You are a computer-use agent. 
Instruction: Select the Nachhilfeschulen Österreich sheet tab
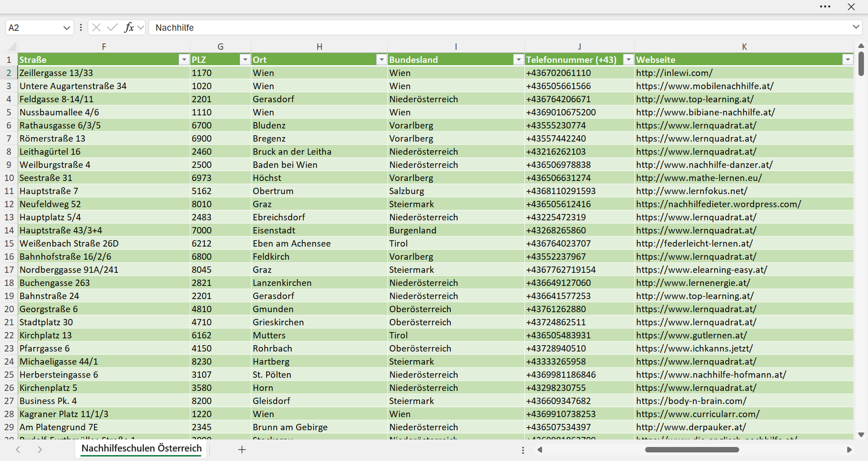click(x=141, y=448)
